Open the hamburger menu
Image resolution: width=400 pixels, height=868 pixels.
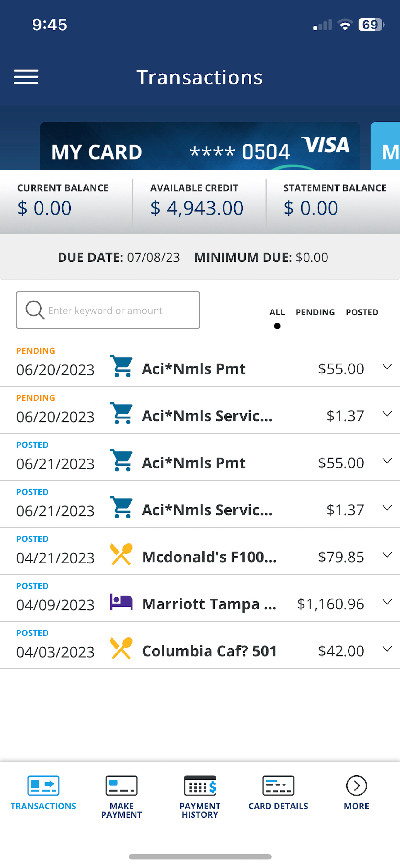tap(26, 77)
